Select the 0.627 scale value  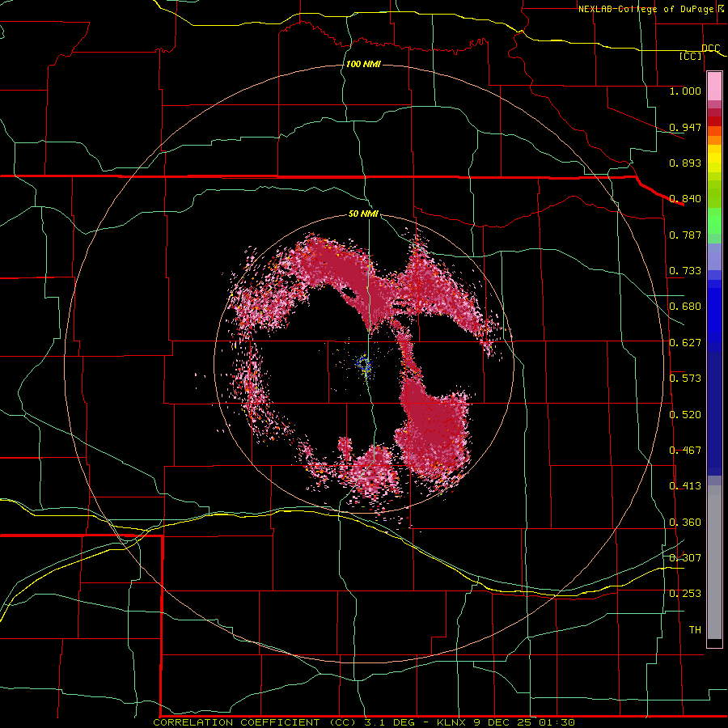point(685,343)
